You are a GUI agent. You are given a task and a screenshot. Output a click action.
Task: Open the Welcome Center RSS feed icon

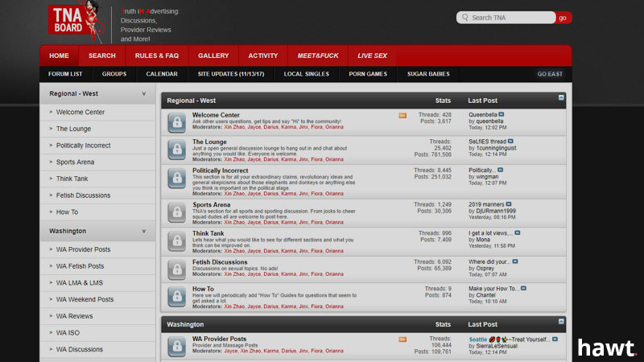(402, 116)
